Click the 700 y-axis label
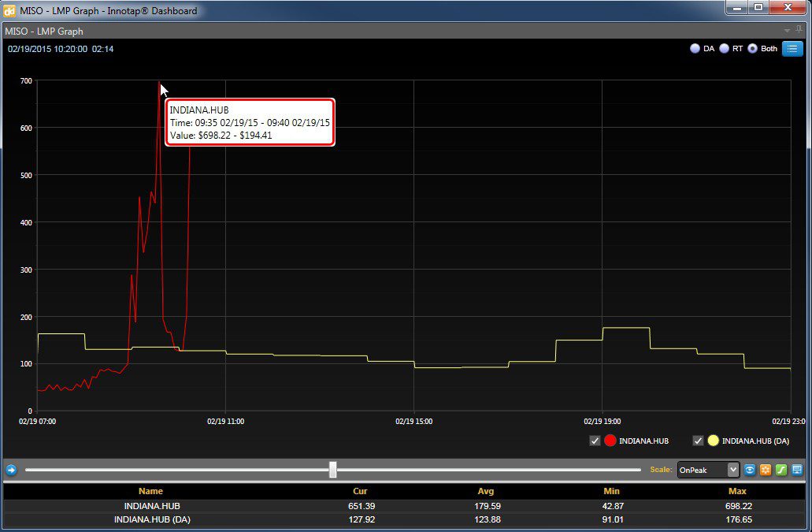 tap(26, 81)
